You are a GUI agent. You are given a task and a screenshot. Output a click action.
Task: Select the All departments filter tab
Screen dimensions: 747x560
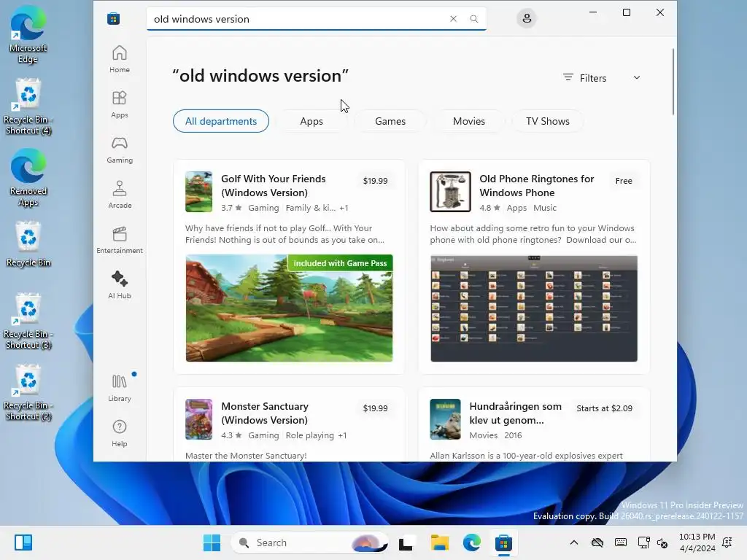(x=221, y=121)
